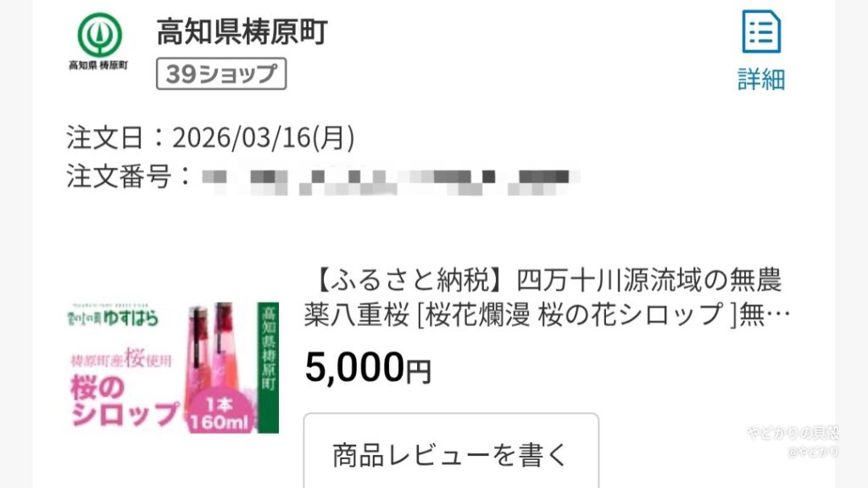
Task: Open the 桜のシロップ product thumbnail
Action: pos(173,368)
